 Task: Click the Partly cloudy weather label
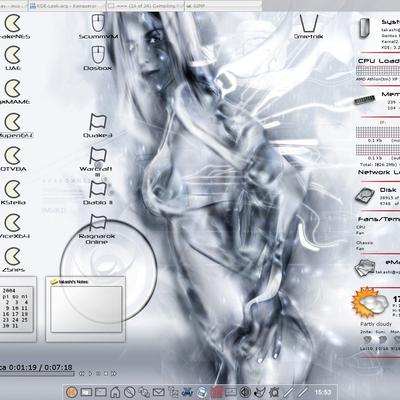pyautogui.click(x=376, y=324)
